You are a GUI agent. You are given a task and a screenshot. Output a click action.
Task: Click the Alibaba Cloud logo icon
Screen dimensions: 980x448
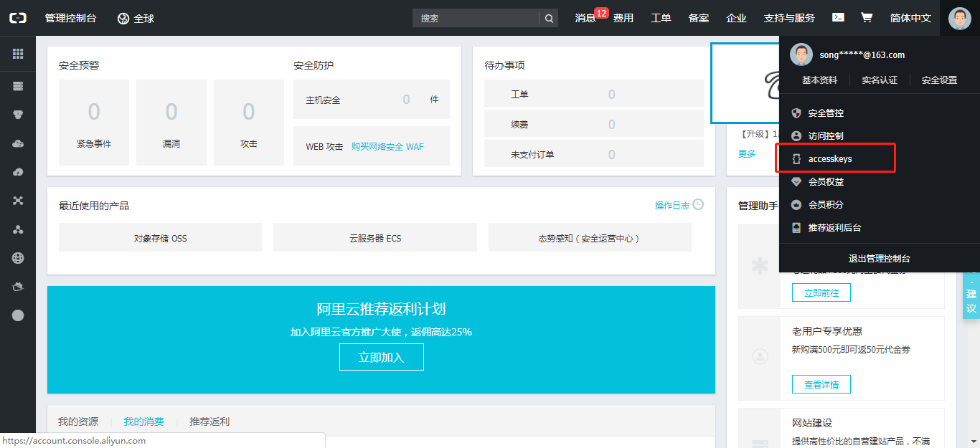[18, 18]
